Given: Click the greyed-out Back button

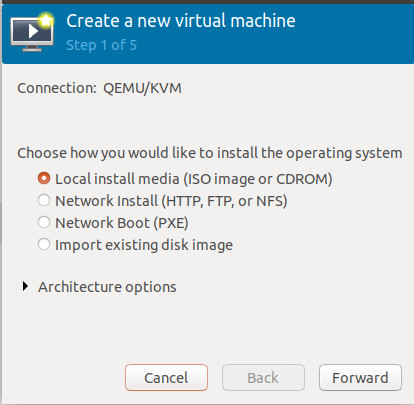Looking at the screenshot, I should pos(263,377).
